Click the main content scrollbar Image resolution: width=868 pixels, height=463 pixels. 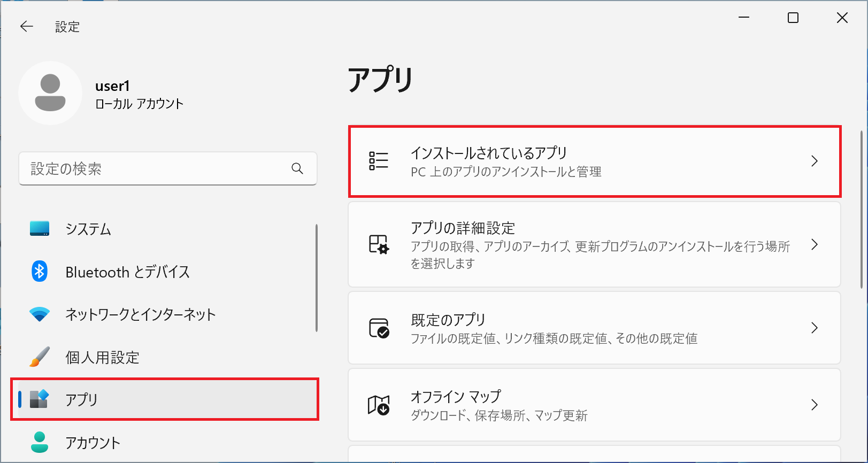pyautogui.click(x=861, y=210)
